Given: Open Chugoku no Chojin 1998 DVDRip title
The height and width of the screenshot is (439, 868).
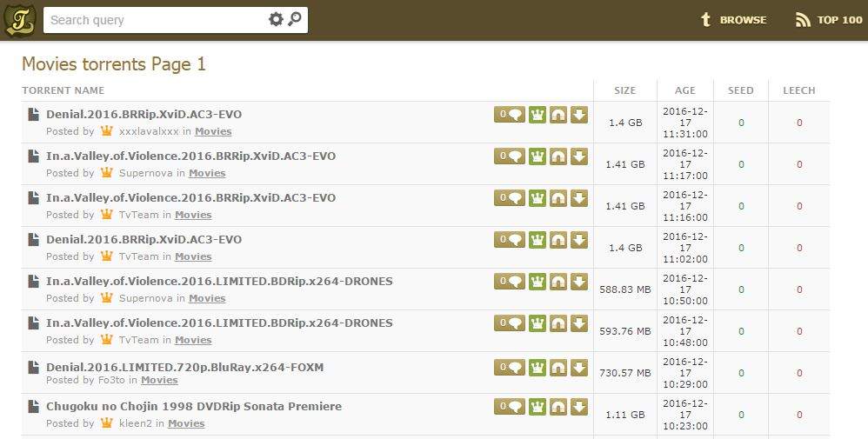Looking at the screenshot, I should click(194, 406).
